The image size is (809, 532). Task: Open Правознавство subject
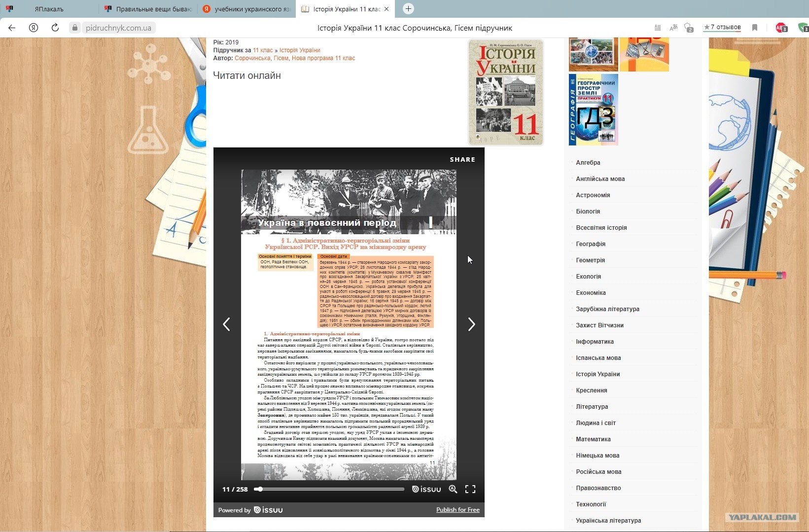[598, 488]
